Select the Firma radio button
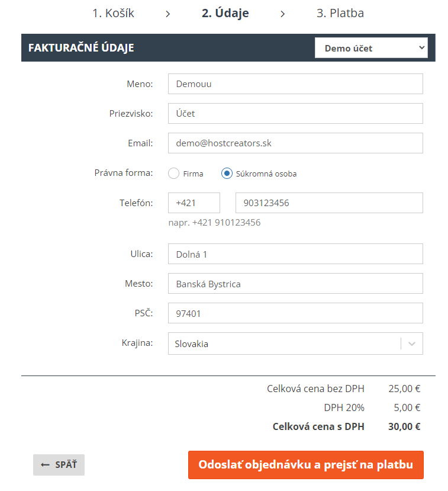 (173, 173)
